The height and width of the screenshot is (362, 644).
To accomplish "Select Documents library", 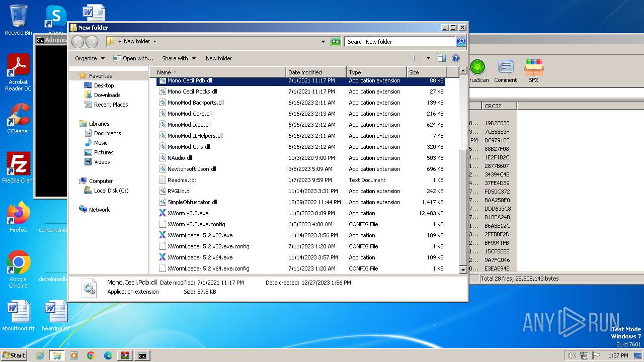I will point(107,133).
